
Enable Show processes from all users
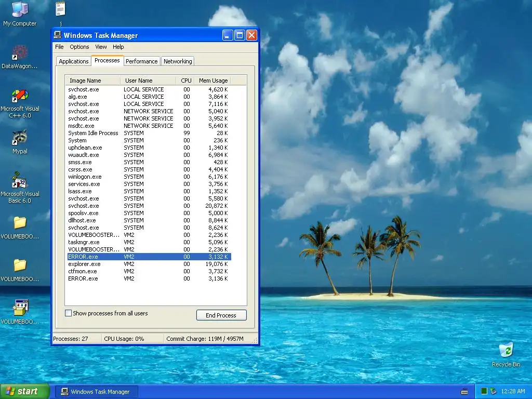(68, 313)
